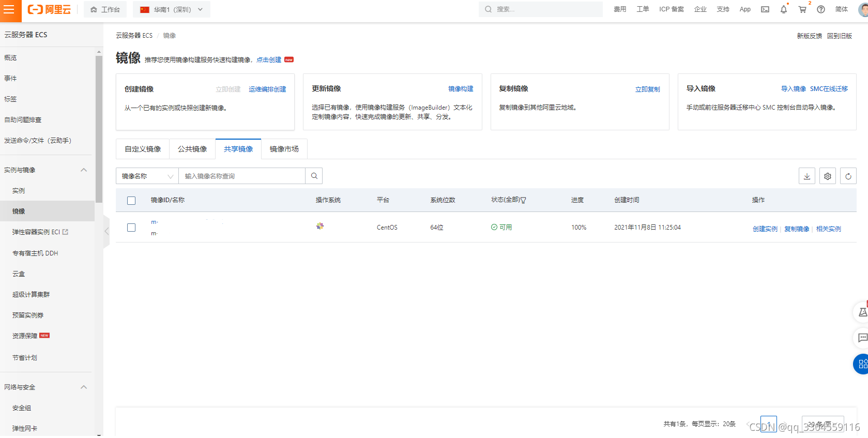Click 创建实例 for the CentOS image
This screenshot has height=438, width=868.
[765, 229]
